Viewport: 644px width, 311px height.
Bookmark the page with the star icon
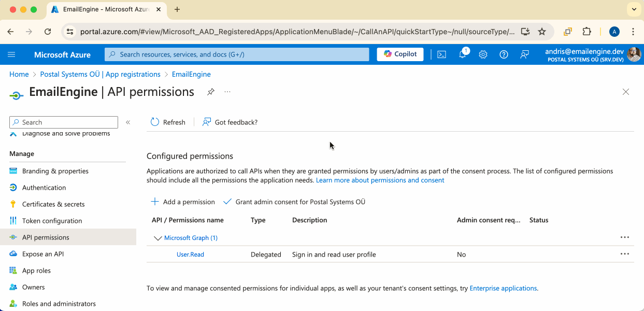click(542, 32)
